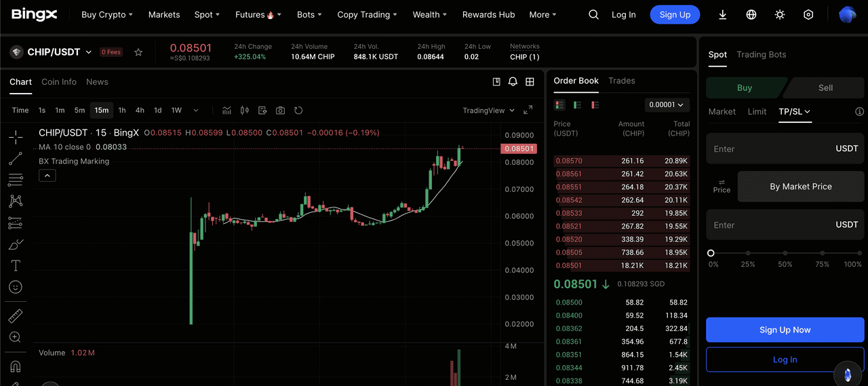
Task: Open the language globe icon
Action: [x=751, y=14]
